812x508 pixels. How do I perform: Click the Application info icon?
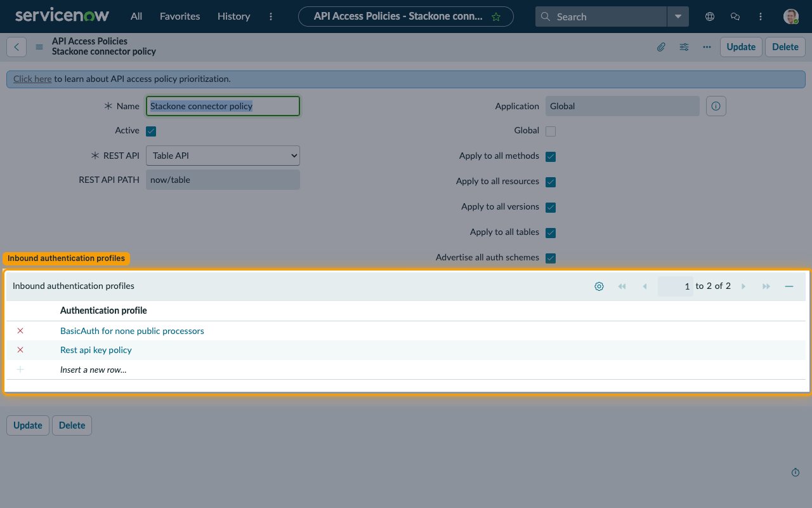[x=716, y=106]
